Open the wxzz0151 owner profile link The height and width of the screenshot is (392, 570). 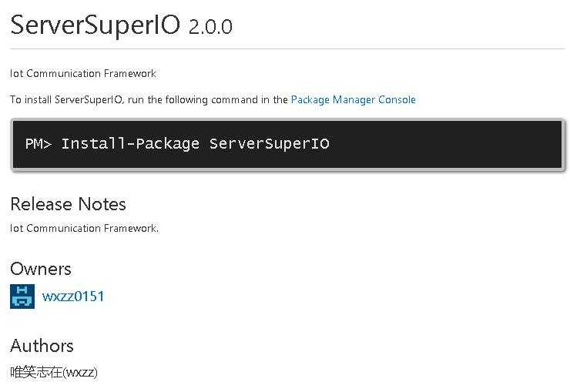[x=73, y=297]
